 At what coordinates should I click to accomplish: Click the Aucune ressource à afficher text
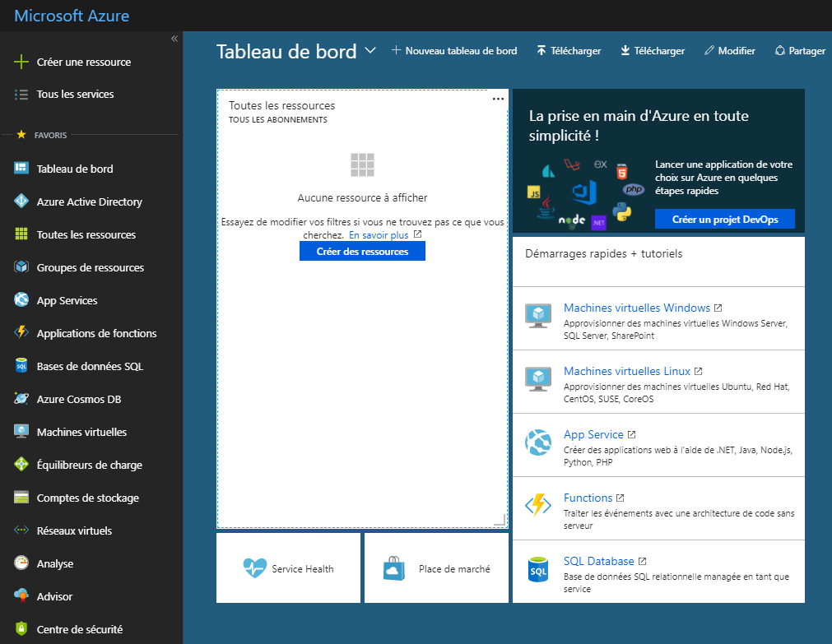coord(362,197)
